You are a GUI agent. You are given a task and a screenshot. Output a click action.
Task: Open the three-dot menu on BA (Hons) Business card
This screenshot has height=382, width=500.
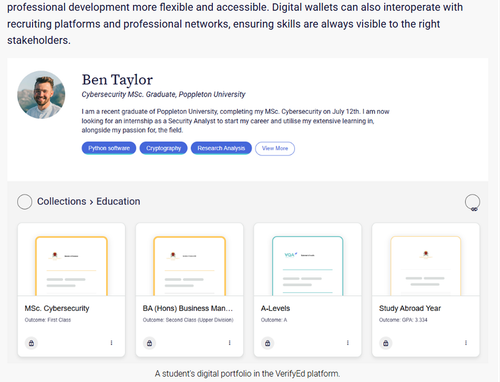[x=229, y=343]
